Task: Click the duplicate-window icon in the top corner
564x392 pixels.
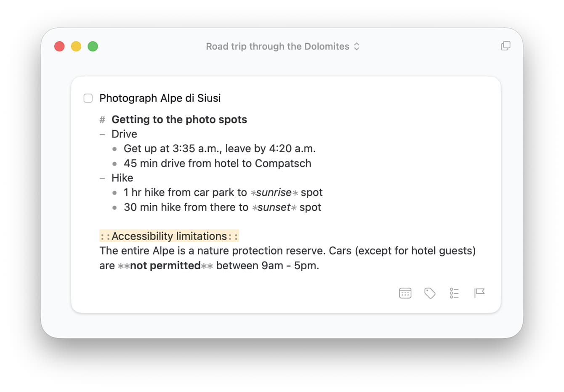Action: (x=505, y=45)
